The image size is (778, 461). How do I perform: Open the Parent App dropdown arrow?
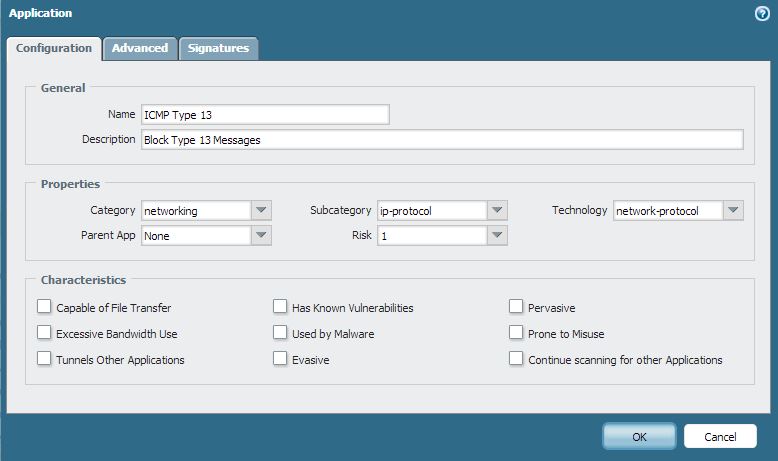[x=261, y=235]
